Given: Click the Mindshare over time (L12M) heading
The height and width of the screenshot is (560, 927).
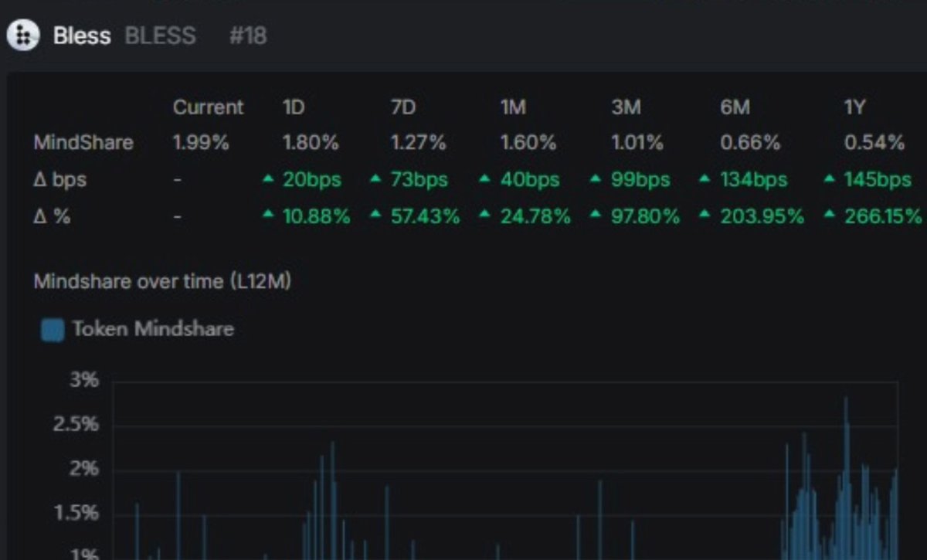Looking at the screenshot, I should click(x=162, y=282).
